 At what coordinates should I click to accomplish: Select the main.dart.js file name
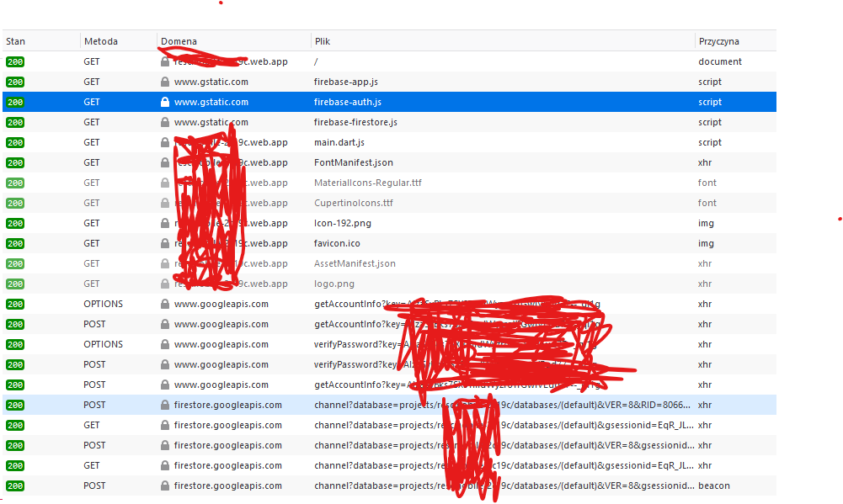pos(339,142)
